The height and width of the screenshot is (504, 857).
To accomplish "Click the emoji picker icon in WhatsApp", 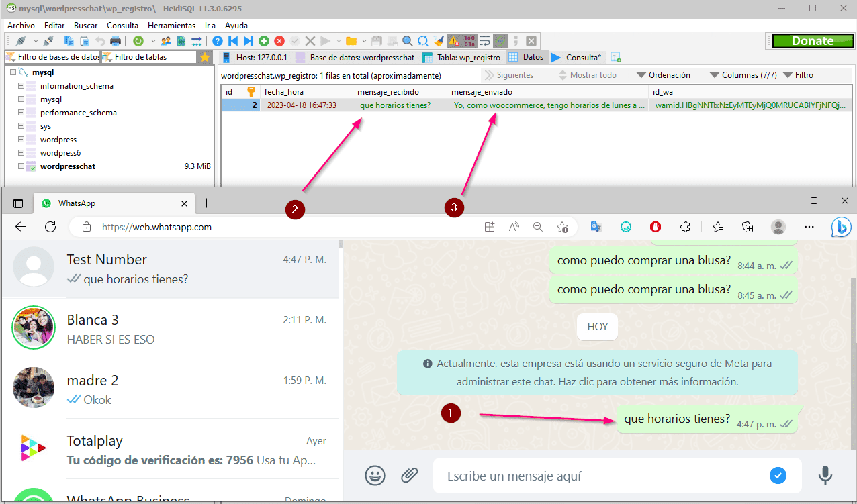I will pos(375,476).
